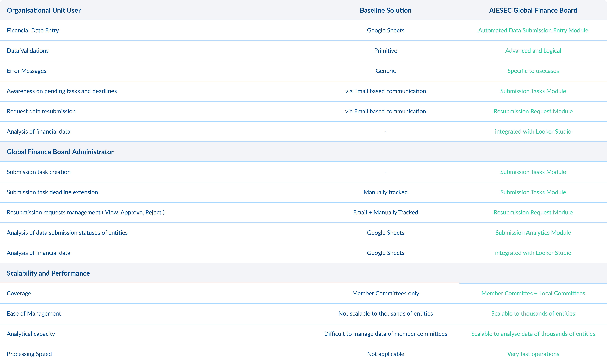The height and width of the screenshot is (364, 607).
Task: Click the "Scalability and Performance" section header
Action: pyautogui.click(x=48, y=273)
